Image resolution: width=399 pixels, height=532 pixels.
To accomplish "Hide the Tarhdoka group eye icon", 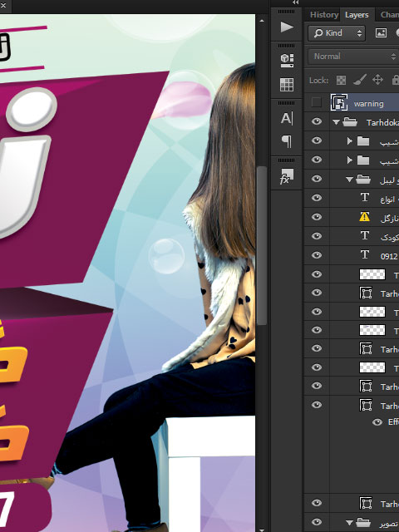I will pos(317,121).
